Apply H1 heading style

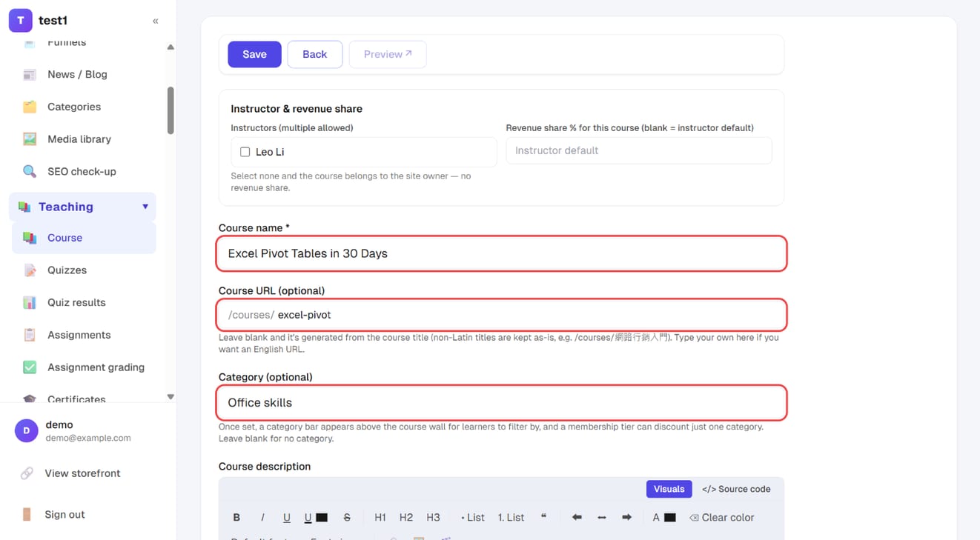[x=380, y=518]
